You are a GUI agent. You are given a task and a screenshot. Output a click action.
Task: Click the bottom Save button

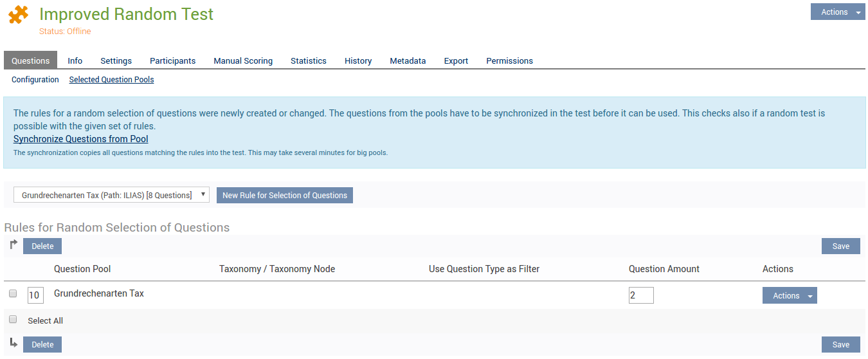click(x=840, y=345)
